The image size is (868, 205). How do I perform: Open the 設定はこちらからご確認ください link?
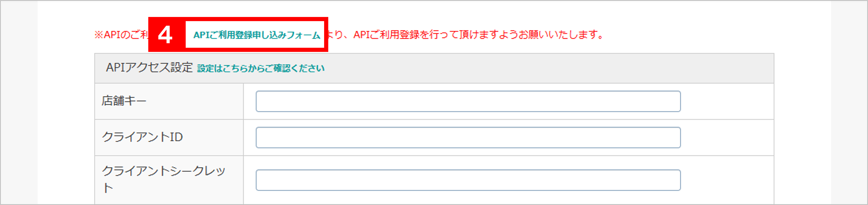tap(261, 68)
